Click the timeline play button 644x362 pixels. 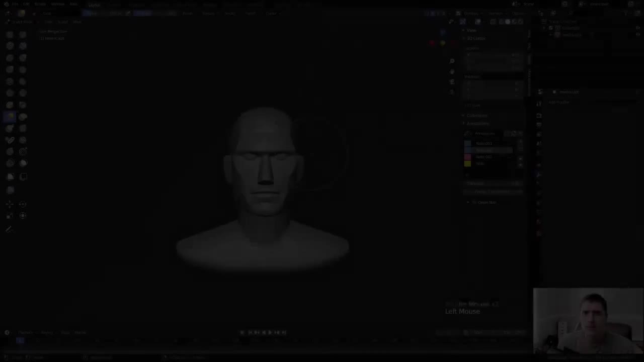tap(270, 332)
